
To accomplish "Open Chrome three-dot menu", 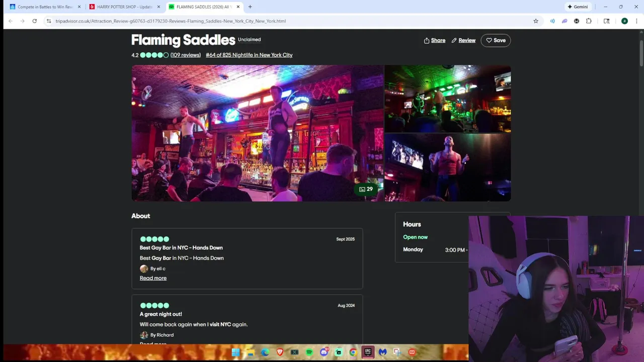I will (x=636, y=21).
